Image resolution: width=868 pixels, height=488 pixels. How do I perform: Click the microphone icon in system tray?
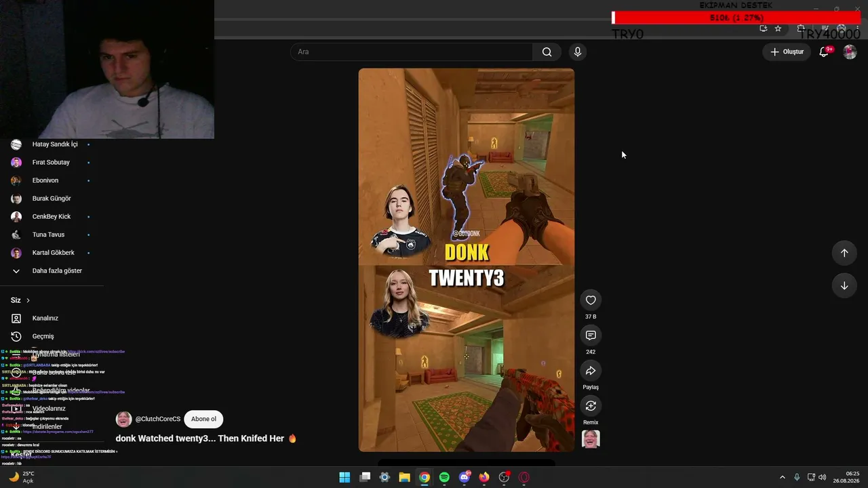797,477
